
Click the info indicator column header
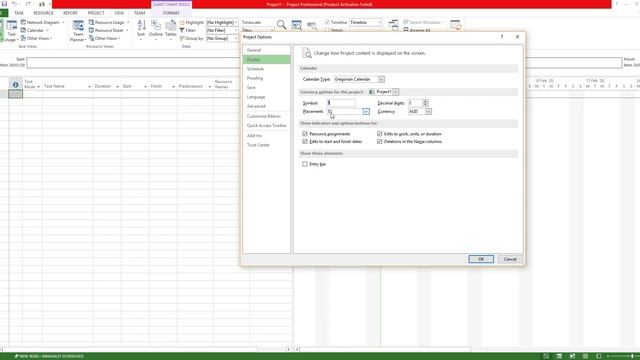(x=16, y=84)
